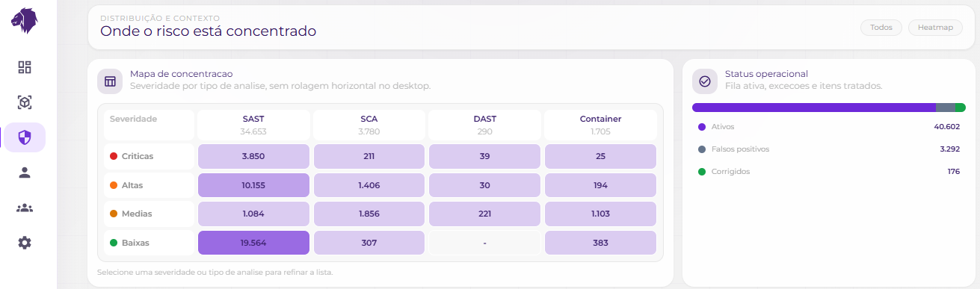The image size is (980, 289).
Task: Click Container Baixas cell 383
Action: point(600,243)
